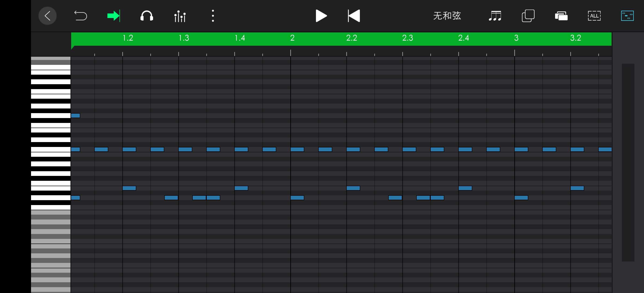Open the three-dot more options menu
Screen dimensions: 644x293
coord(213,16)
